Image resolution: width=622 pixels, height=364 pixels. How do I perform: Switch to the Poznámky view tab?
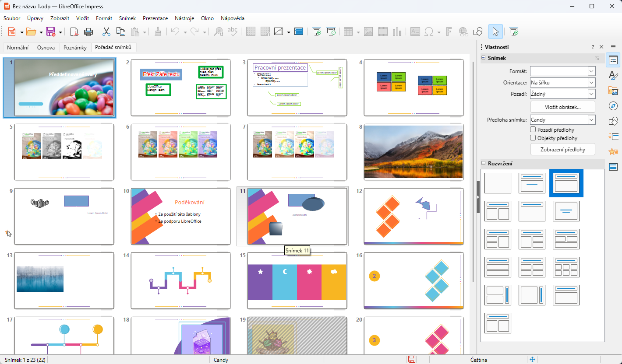(x=75, y=48)
